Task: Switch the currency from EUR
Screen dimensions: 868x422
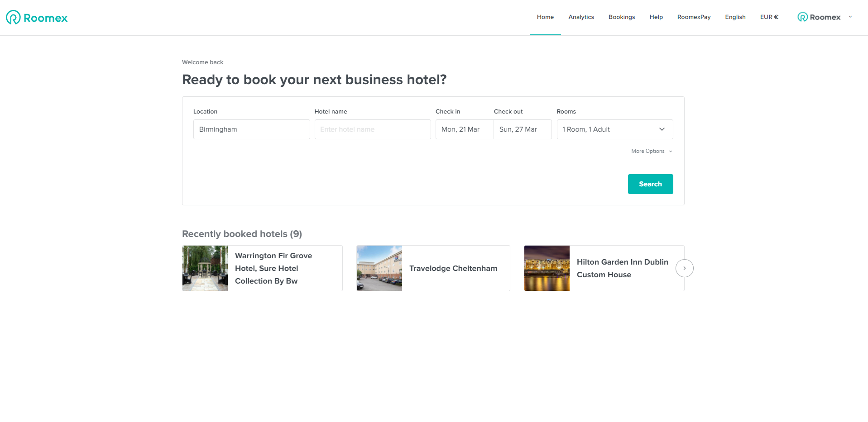Action: (768, 17)
